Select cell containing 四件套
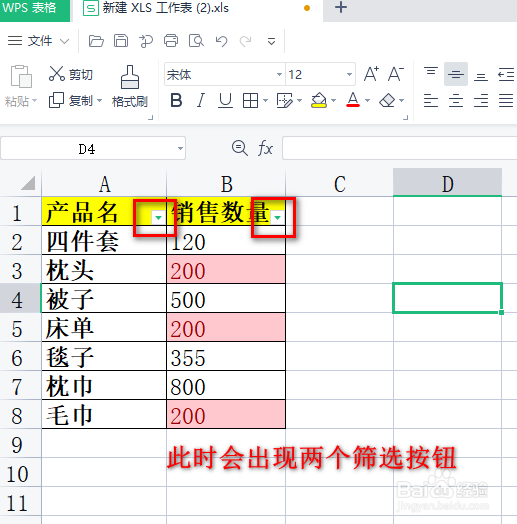Viewport: 517px width, 524px height. (x=104, y=240)
